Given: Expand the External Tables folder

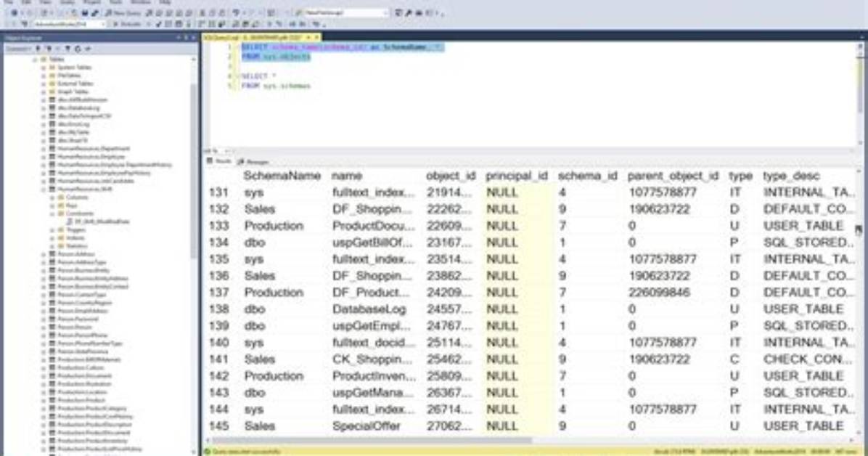Looking at the screenshot, I should click(x=44, y=84).
